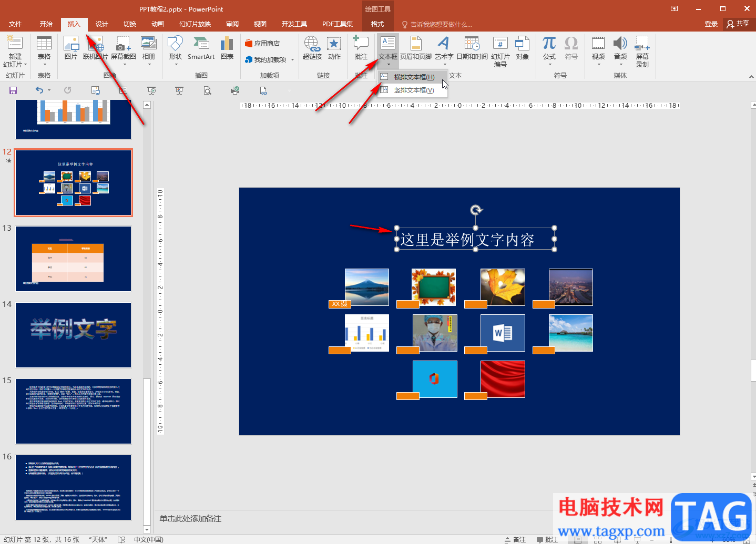Expand the 文本框 text box dropdown arrow
756x544 pixels.
[x=388, y=65]
